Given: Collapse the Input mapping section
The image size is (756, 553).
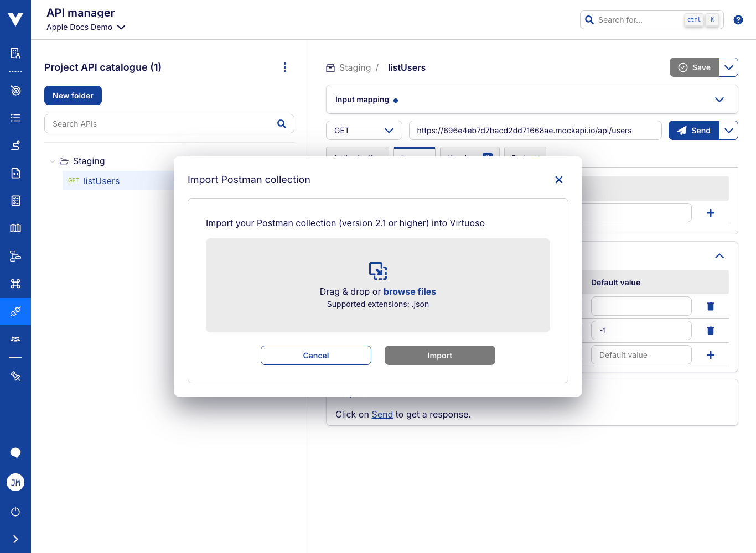Looking at the screenshot, I should (x=719, y=100).
